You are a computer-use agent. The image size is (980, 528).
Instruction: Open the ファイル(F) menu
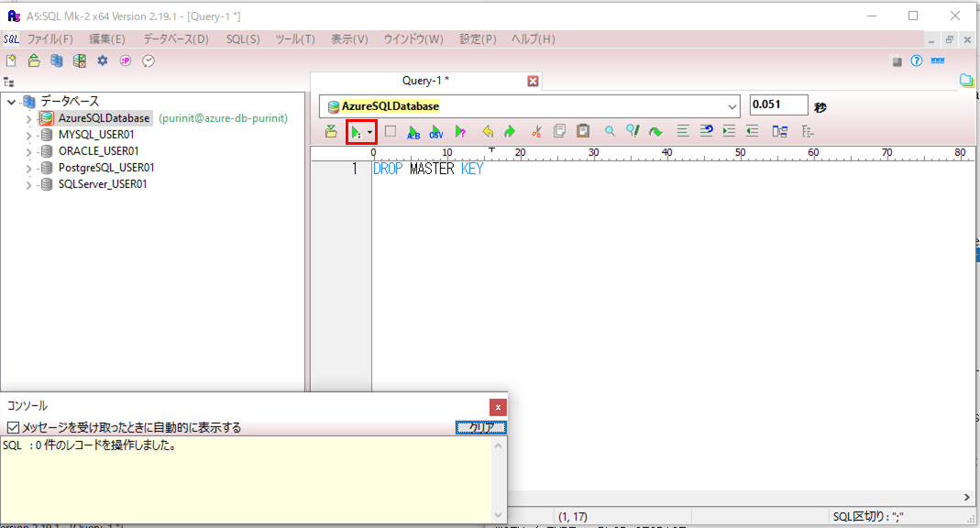50,38
